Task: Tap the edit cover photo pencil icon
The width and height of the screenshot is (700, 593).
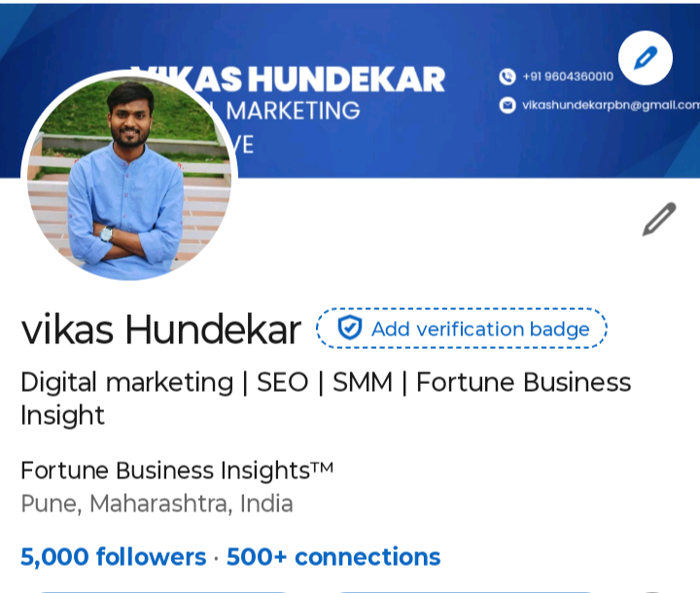Action: (x=645, y=58)
